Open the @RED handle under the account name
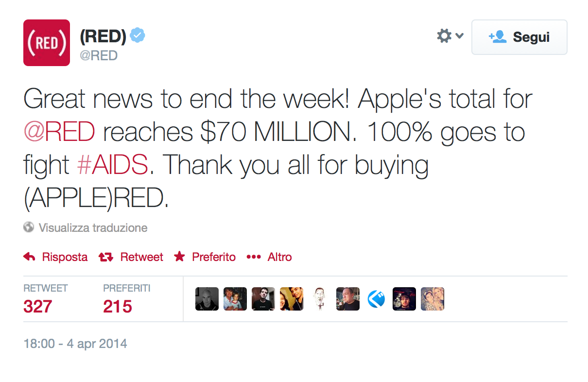Viewport: 588px width, 382px height. tap(99, 55)
